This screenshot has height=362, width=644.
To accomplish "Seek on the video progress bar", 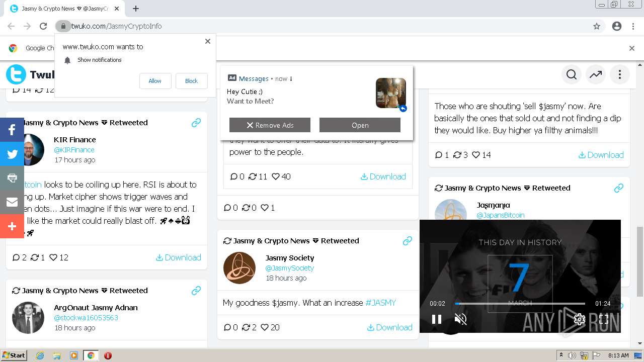I will click(520, 304).
